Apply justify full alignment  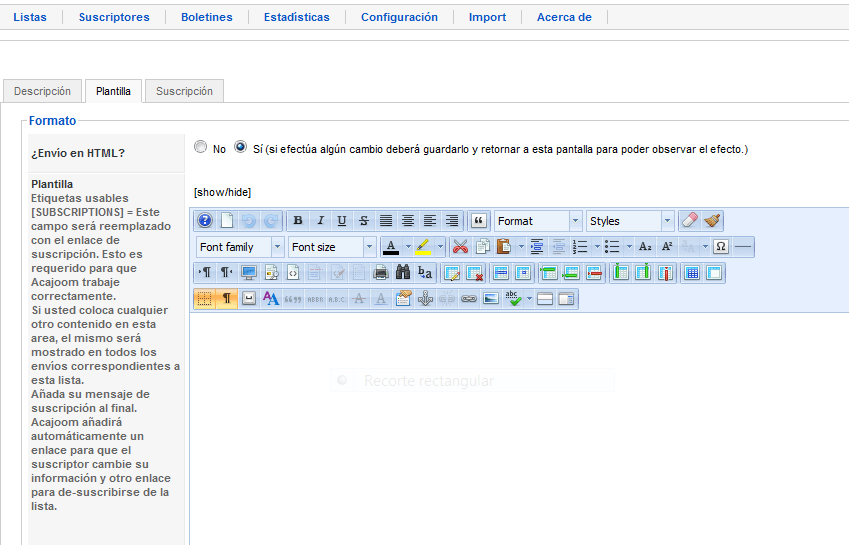pyautogui.click(x=386, y=221)
